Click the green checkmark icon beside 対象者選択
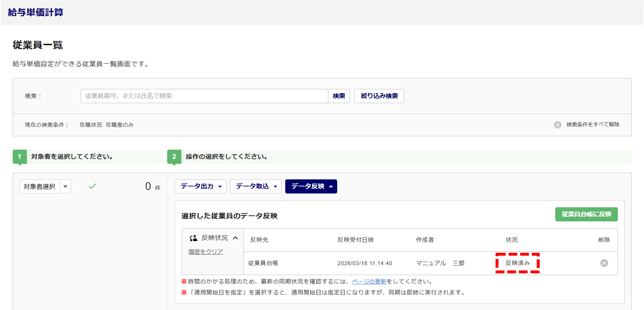 [92, 186]
